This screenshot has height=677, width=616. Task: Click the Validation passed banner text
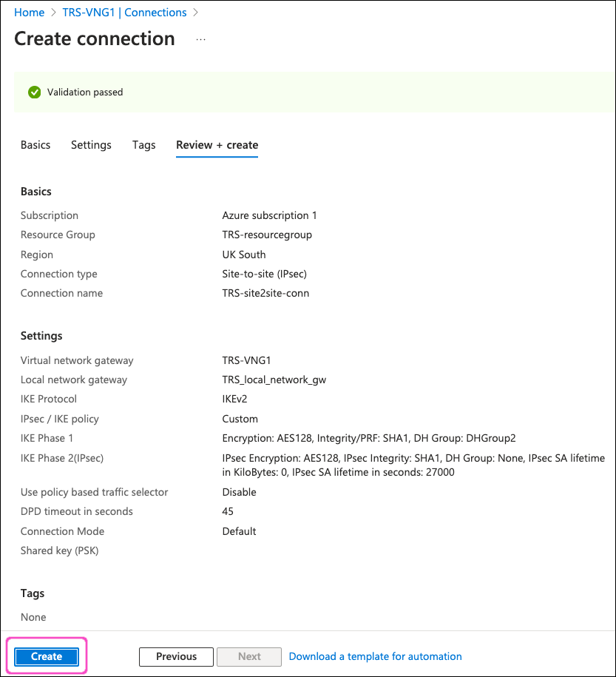(x=85, y=92)
